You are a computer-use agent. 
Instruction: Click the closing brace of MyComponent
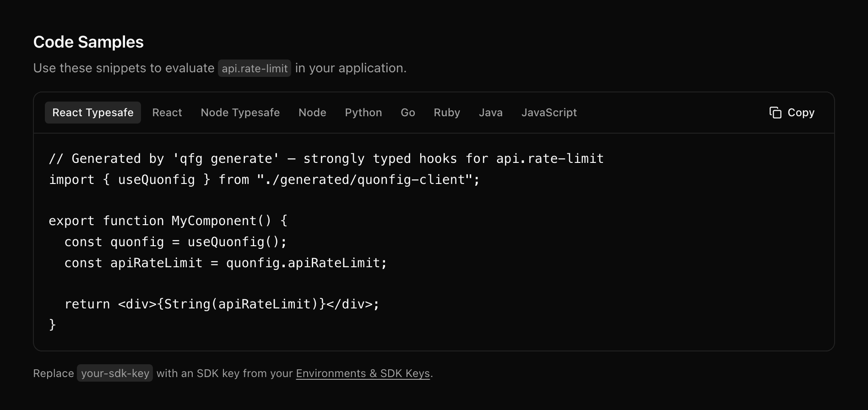tap(52, 325)
